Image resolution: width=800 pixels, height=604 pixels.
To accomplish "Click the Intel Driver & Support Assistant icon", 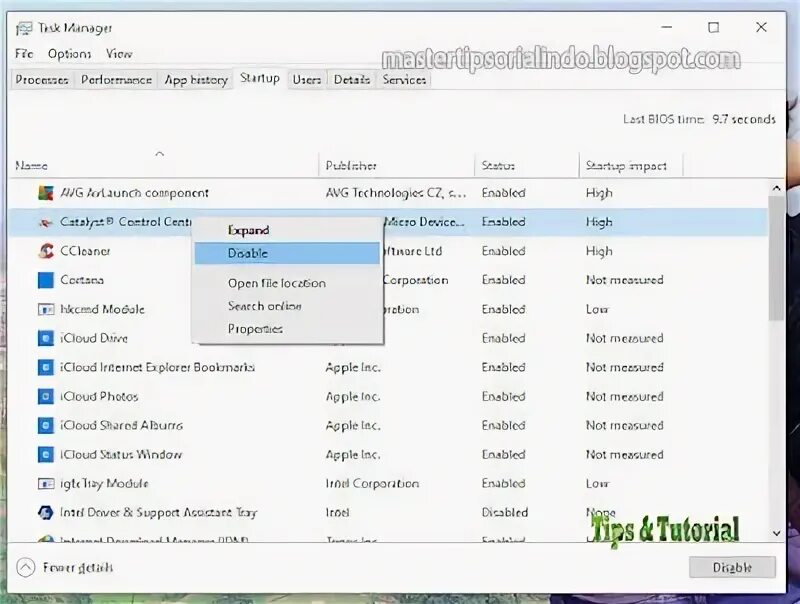I will pyautogui.click(x=45, y=512).
